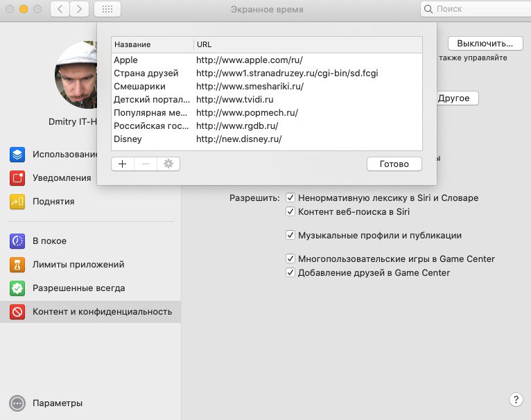Image resolution: width=531 pixels, height=420 pixels.
Task: Select the Популярная ме... row
Action: click(x=267, y=113)
